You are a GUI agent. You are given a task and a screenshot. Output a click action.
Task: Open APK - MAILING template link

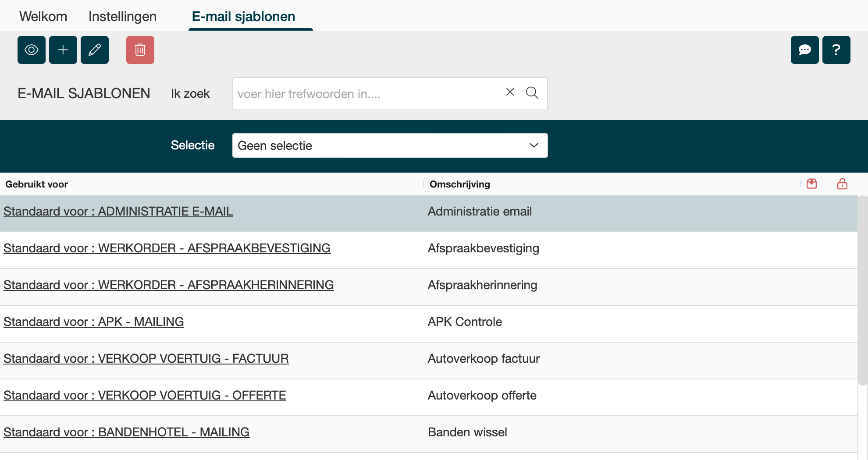pyautogui.click(x=94, y=322)
